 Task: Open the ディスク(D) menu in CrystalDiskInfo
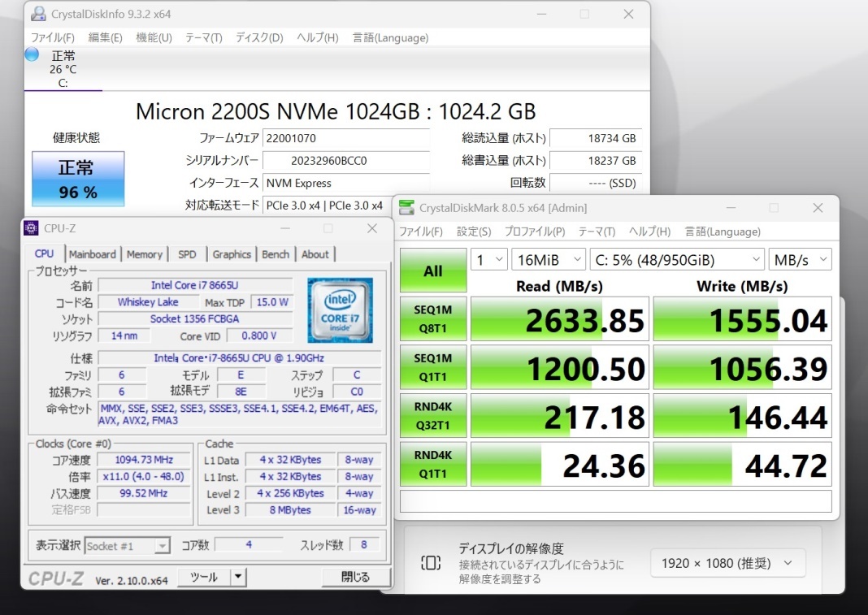point(259,37)
